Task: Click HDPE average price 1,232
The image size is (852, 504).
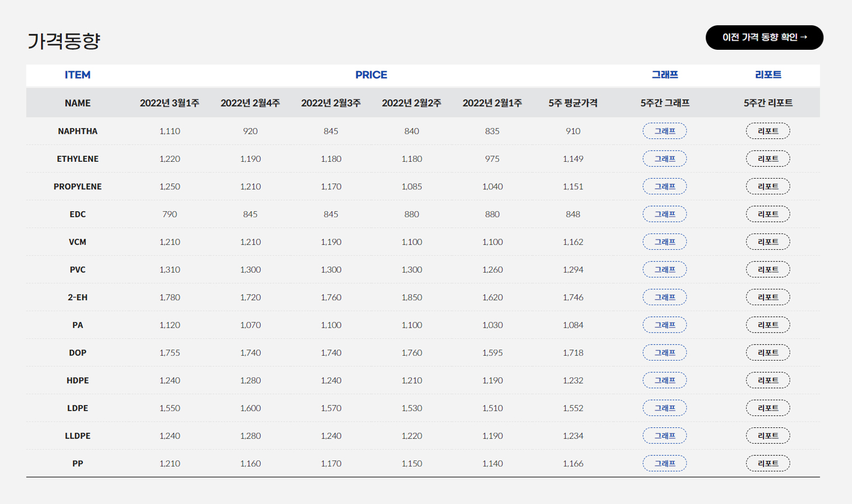Action: point(573,380)
